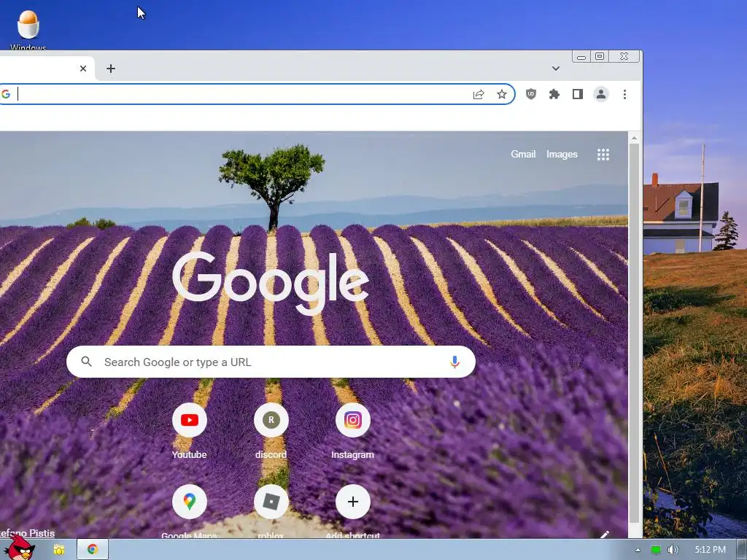Click the customize page pencil icon
The height and width of the screenshot is (560, 747).
tap(604, 534)
